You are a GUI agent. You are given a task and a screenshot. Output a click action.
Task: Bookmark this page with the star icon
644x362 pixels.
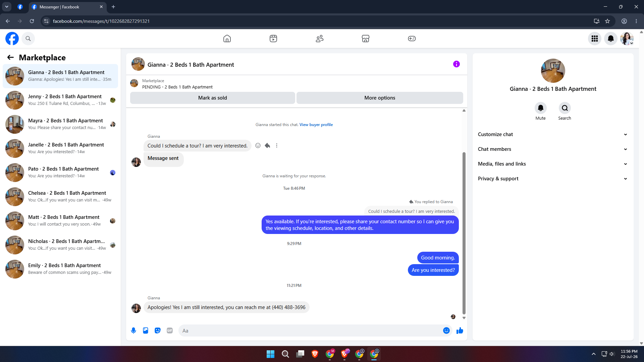coord(607,21)
